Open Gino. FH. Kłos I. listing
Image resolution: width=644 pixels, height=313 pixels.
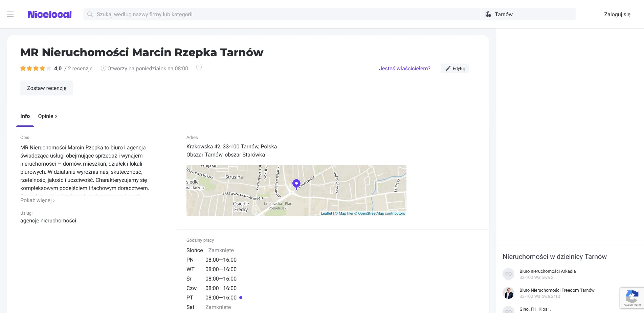point(535,309)
